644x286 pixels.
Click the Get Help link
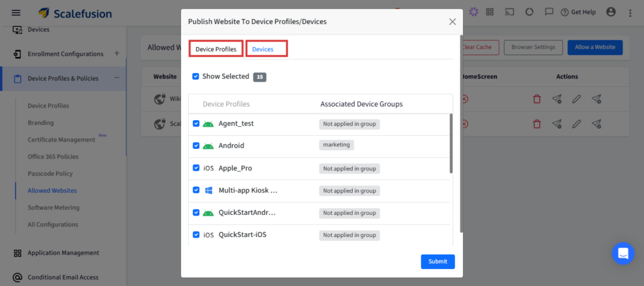[x=579, y=13]
